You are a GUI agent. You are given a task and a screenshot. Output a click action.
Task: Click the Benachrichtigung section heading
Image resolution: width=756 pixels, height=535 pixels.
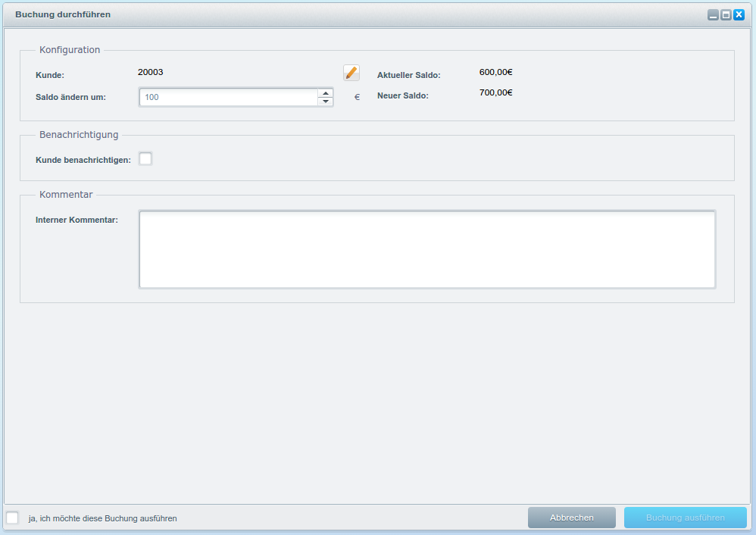click(x=79, y=135)
